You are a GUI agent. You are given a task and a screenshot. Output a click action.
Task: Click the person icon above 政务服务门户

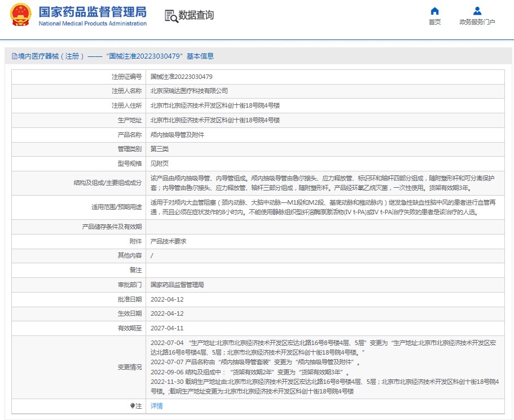[x=477, y=11]
